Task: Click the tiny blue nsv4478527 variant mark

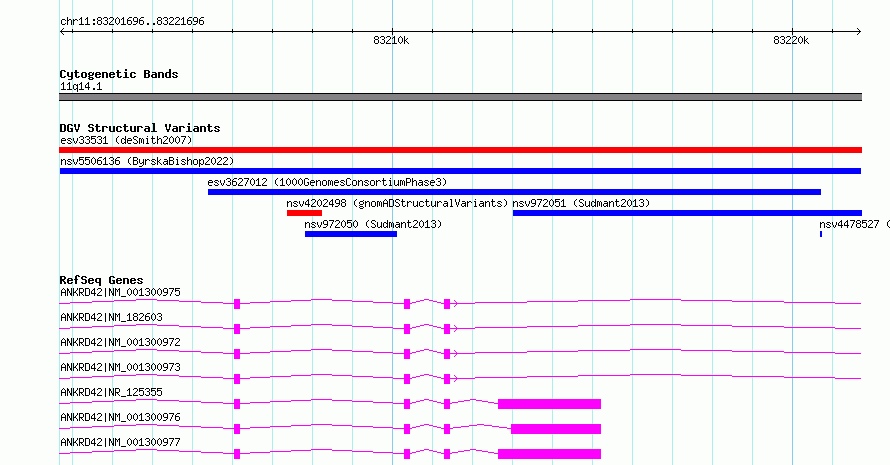Action: (x=821, y=234)
